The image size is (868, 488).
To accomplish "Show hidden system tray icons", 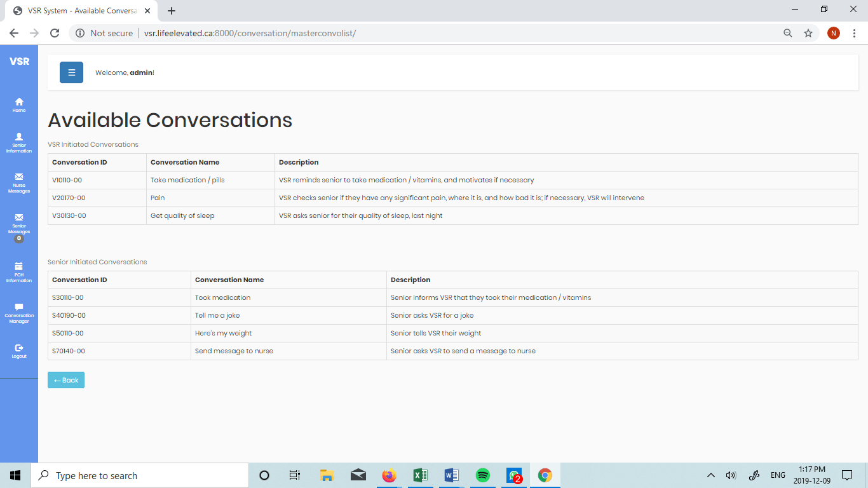I will click(711, 475).
